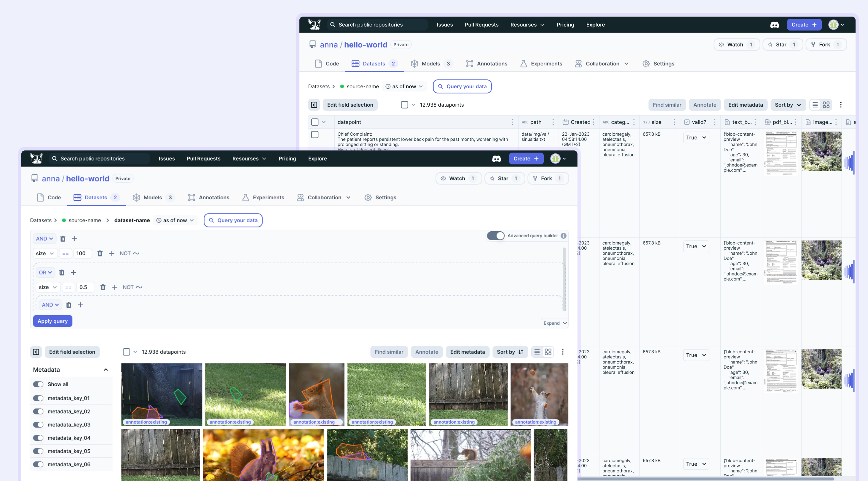Click Fork button in back window

(x=826, y=44)
